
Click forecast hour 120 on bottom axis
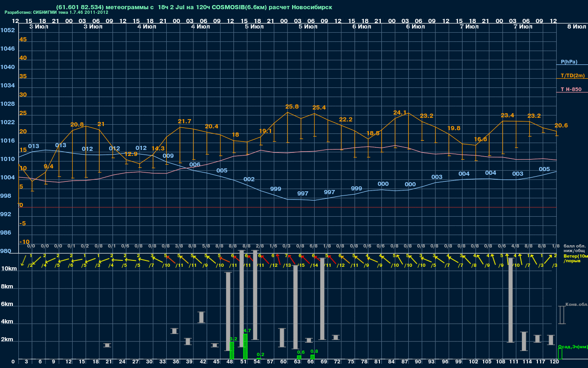(x=554, y=362)
